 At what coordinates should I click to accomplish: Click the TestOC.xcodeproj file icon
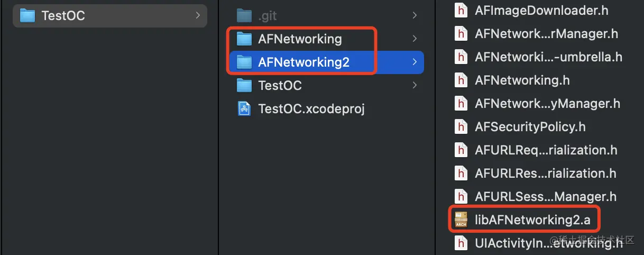coord(244,108)
